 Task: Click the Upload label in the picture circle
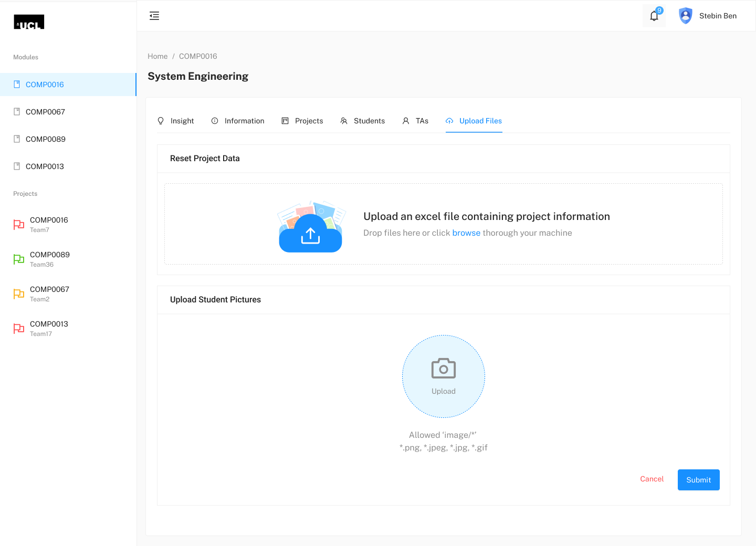[x=444, y=391]
